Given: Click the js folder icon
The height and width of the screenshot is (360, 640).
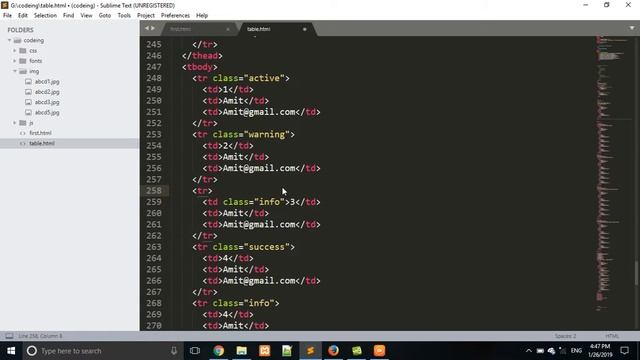Looking at the screenshot, I should [23, 122].
